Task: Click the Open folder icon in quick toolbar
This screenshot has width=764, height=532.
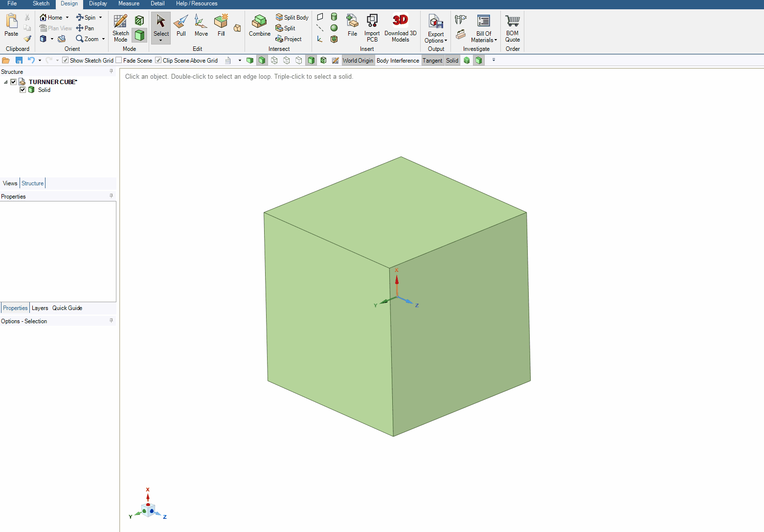Action: (6, 60)
